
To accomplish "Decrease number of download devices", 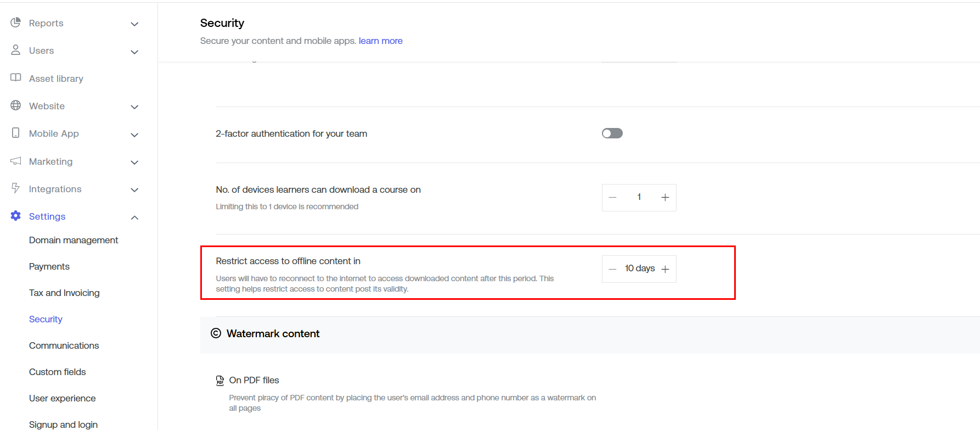I will pos(613,198).
